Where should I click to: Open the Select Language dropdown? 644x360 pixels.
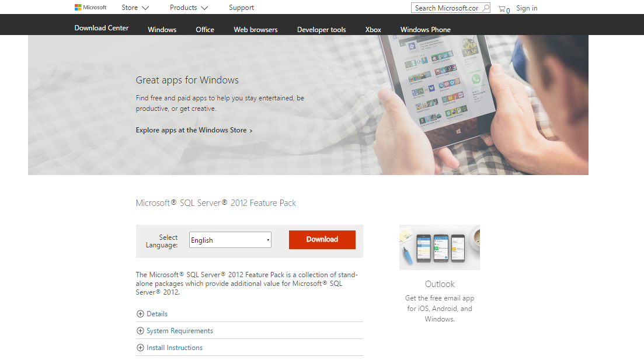click(x=230, y=240)
